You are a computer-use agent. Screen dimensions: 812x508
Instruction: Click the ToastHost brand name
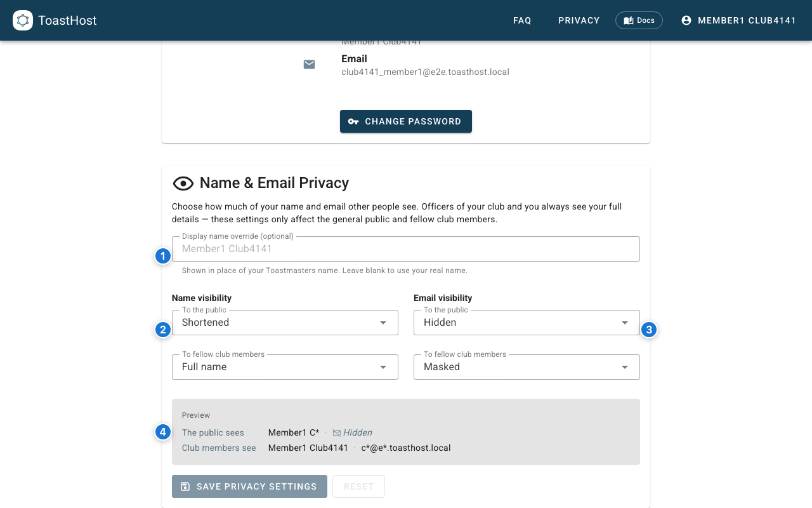click(x=67, y=20)
